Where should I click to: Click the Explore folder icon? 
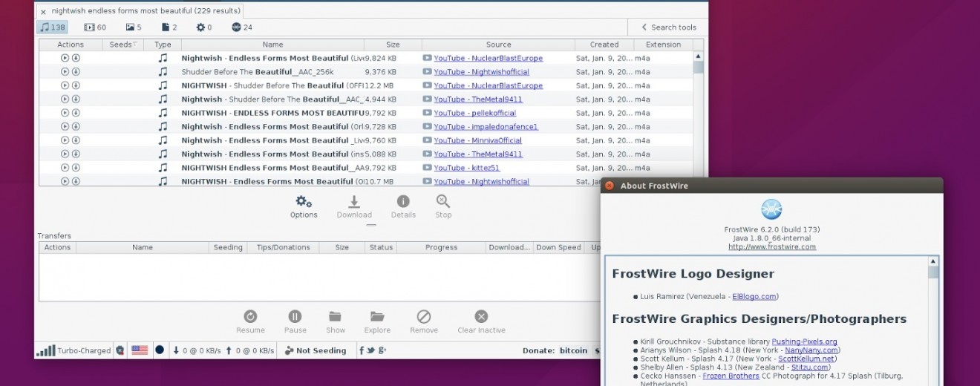(x=377, y=317)
